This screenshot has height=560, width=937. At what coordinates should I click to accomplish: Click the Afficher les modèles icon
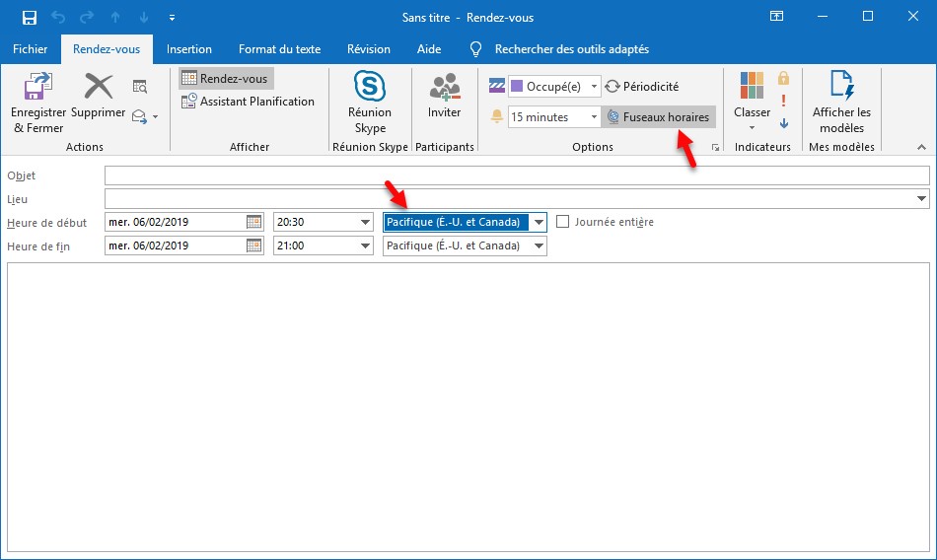[840, 87]
